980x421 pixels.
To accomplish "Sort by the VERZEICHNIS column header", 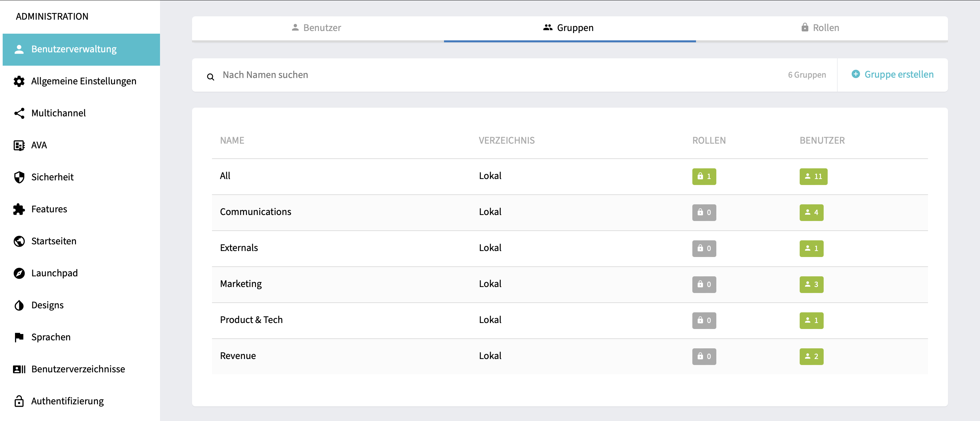I will pos(507,141).
